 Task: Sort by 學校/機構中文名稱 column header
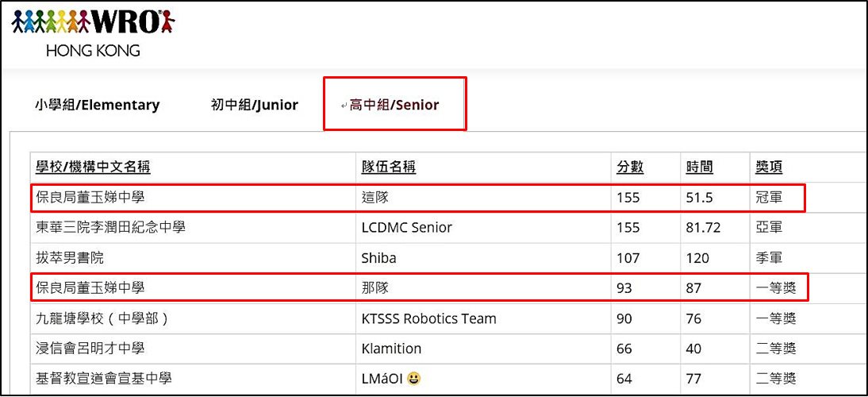click(93, 167)
